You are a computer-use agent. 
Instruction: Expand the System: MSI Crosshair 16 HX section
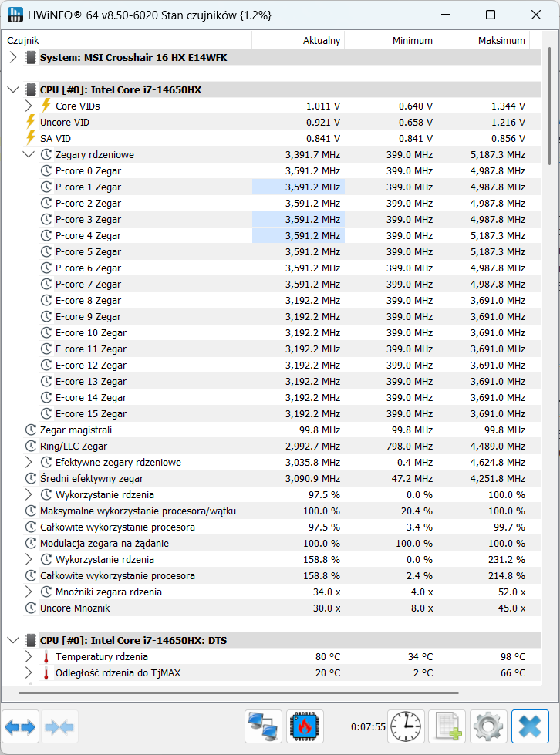tap(13, 57)
